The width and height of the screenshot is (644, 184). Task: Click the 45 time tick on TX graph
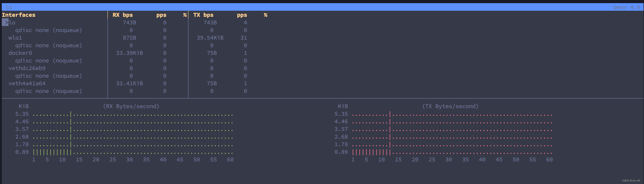click(499, 160)
